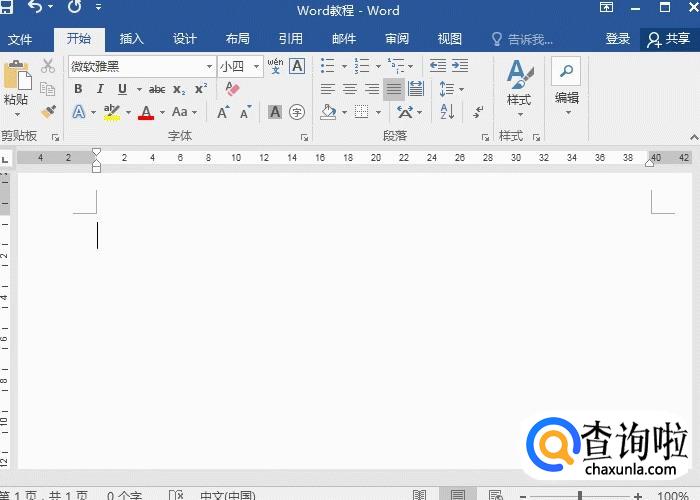Click the Undo arrow in title bar

(36, 9)
